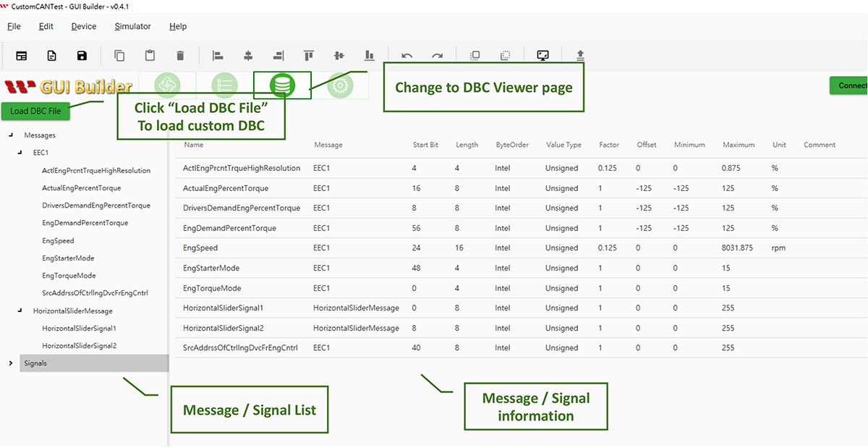Select DriversDemandEngPercentTorque in the tree
Screen dimensions: 868x448
pyautogui.click(x=96, y=206)
